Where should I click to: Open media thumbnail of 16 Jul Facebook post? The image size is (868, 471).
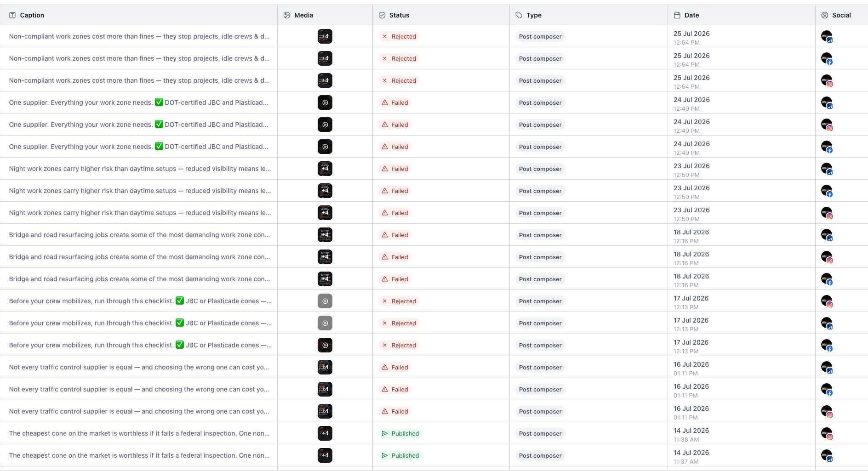tap(325, 389)
